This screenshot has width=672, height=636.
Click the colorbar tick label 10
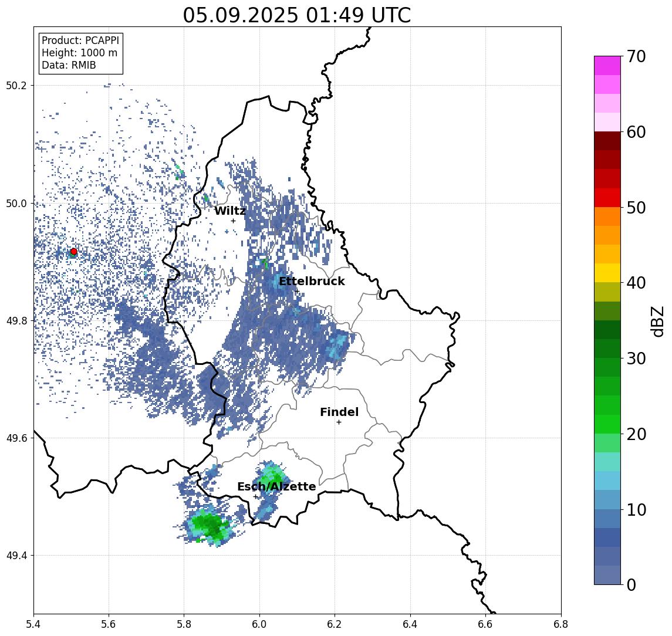coord(636,510)
